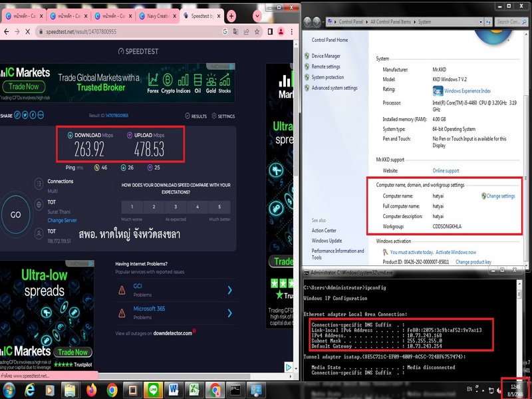Switch to the Speedtest tab
The height and width of the screenshot is (399, 532).
pyautogui.click(x=201, y=16)
